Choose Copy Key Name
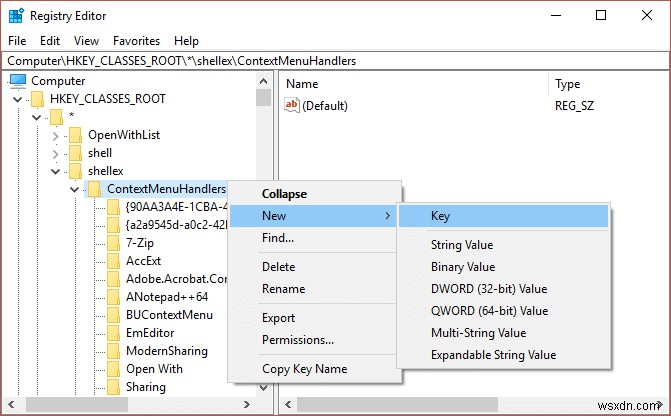Screen dimensions: 671x416 315,369
